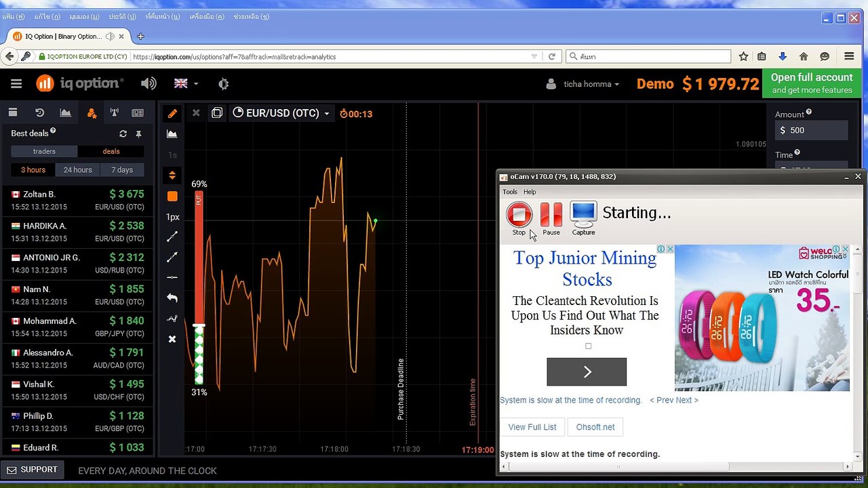Screen dimensions: 868x488
Task: Select the trend line drawing tool
Action: (x=172, y=237)
